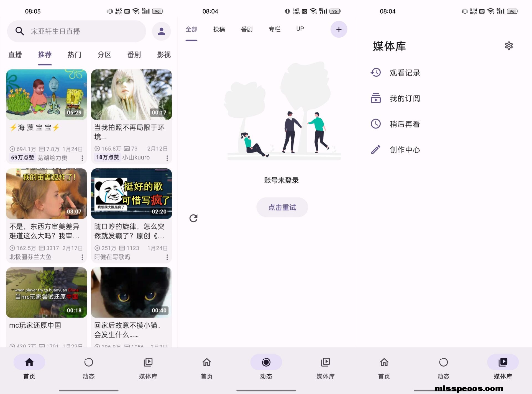Screen dimensions: 532x394
Task: Click the 稍后再看 clock icon
Action: click(376, 124)
